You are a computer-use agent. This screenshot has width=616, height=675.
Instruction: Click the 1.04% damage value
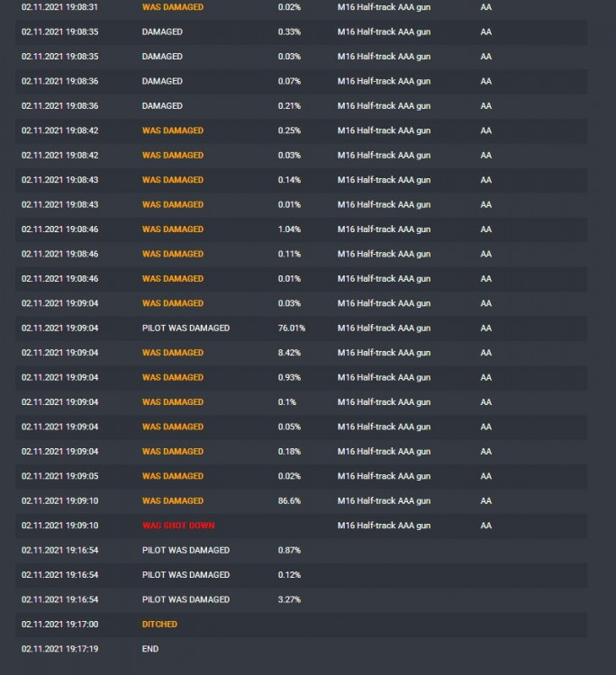[289, 229]
